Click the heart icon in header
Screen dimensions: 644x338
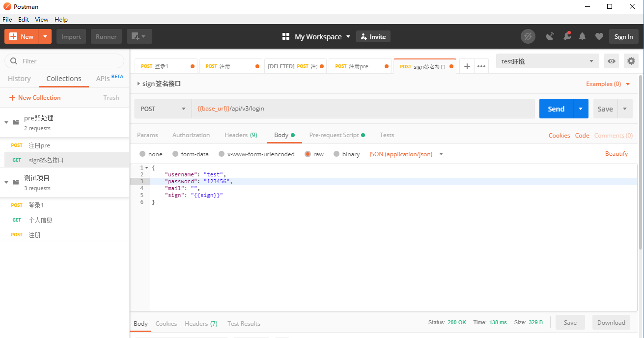point(599,37)
